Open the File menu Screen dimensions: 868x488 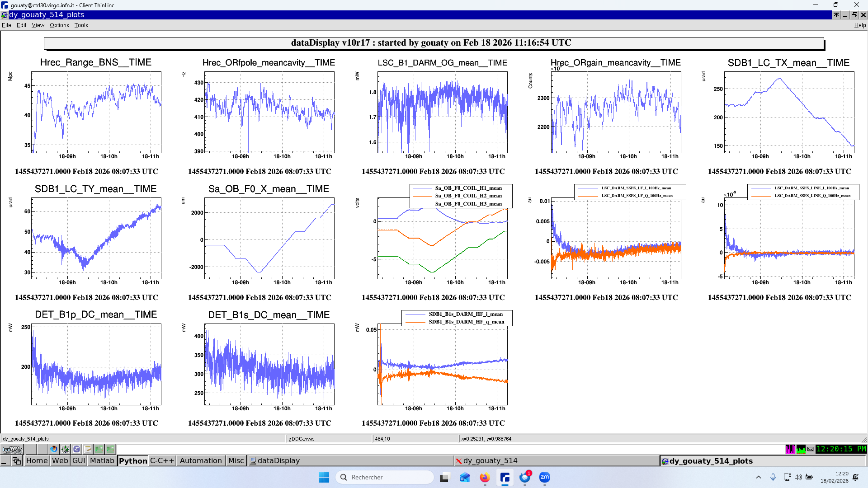(x=6, y=25)
